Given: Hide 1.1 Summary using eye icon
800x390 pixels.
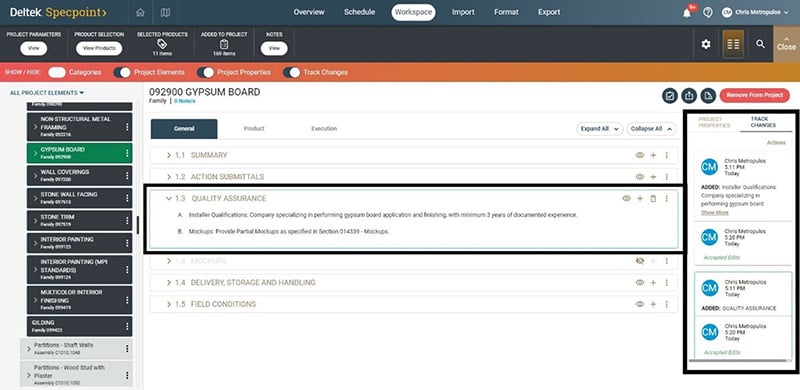Looking at the screenshot, I should [x=640, y=155].
